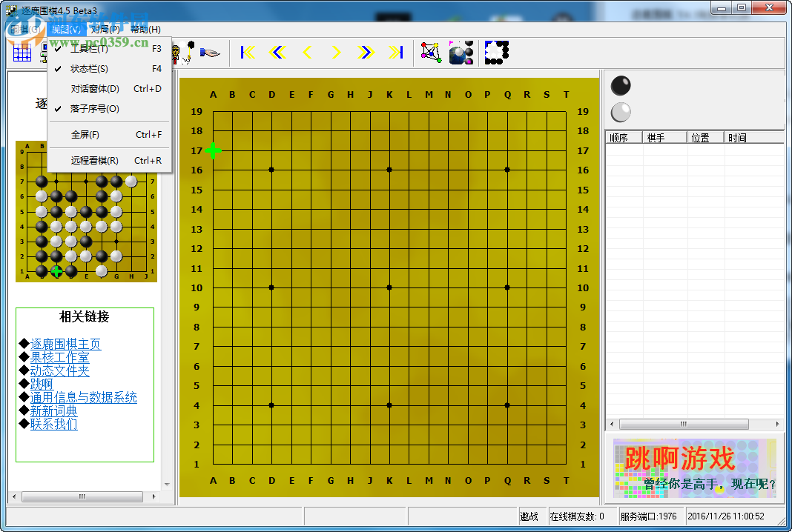Select the hand pointer toolbar icon
Screen dimensions: 792x532
pyautogui.click(x=208, y=52)
